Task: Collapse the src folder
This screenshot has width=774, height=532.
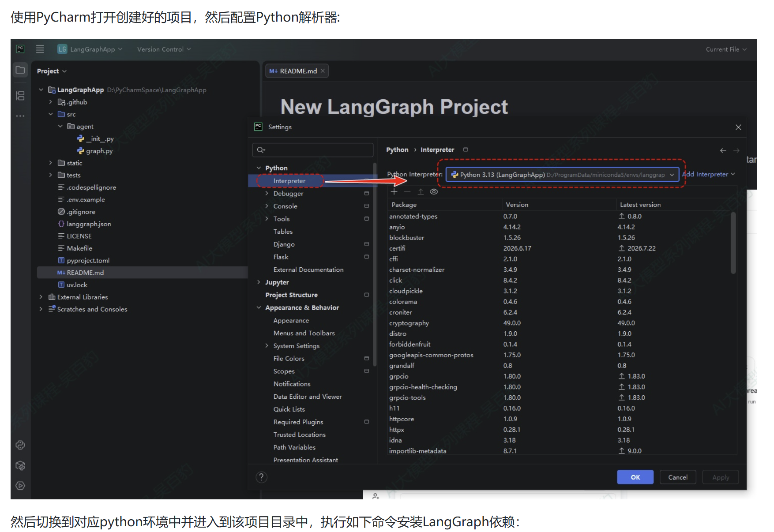Action: [50, 114]
